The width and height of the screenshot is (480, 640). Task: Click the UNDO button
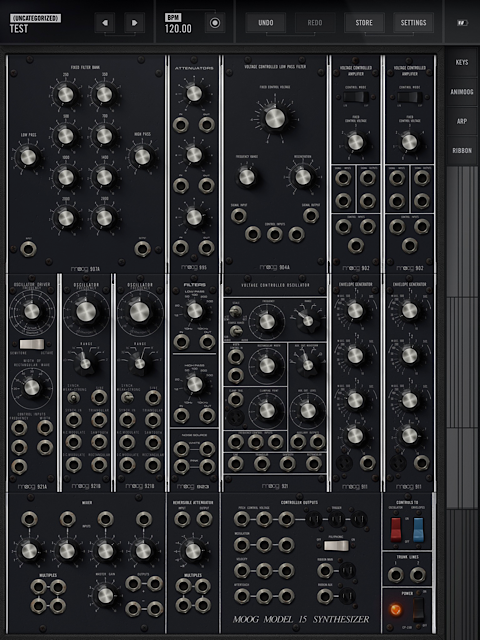(266, 23)
